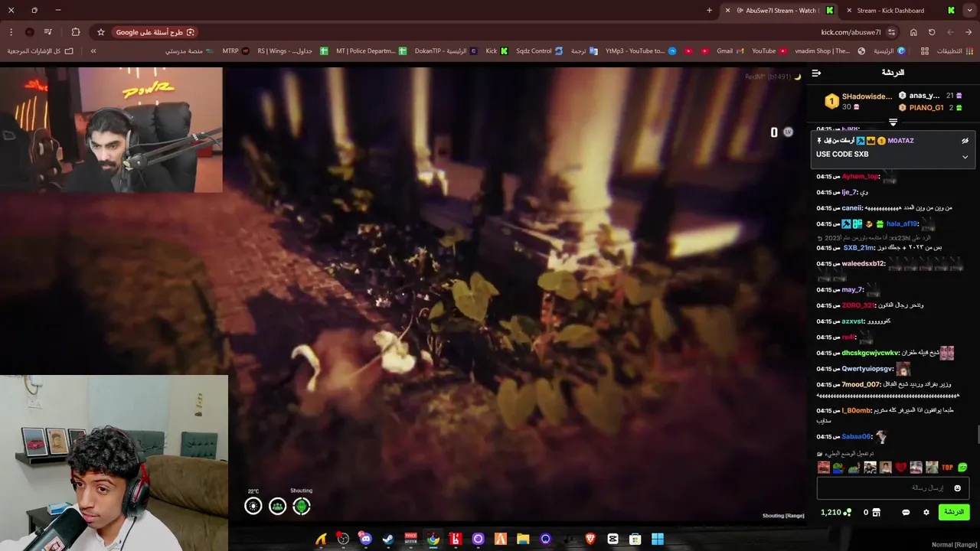
Task: Click username Qwertyuiopsgv in chat
Action: (867, 369)
